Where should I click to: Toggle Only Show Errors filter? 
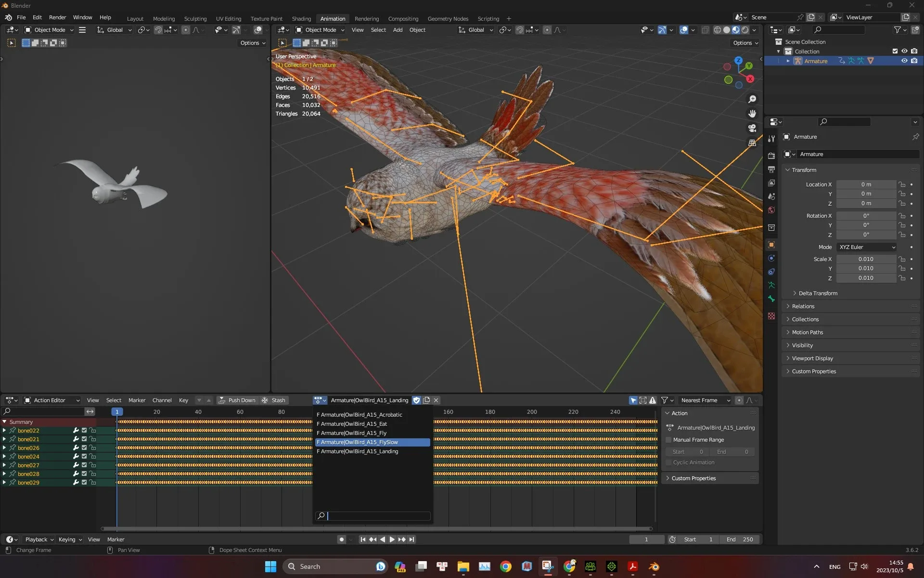(653, 400)
